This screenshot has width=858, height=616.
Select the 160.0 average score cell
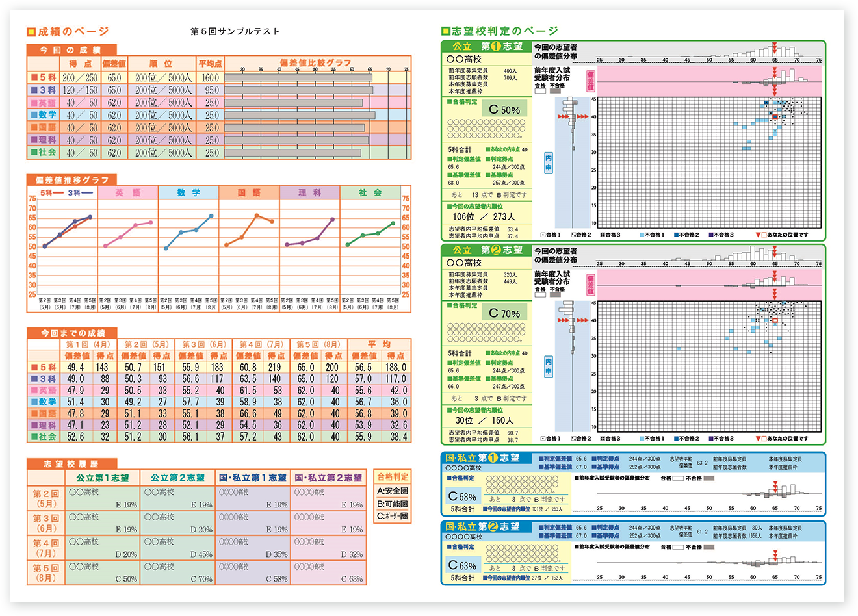pyautogui.click(x=210, y=77)
